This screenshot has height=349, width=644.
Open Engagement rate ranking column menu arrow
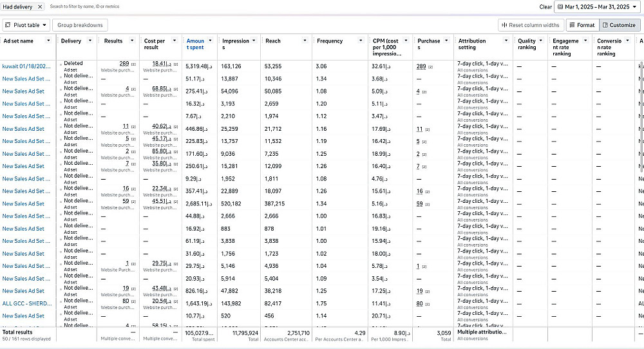click(585, 40)
